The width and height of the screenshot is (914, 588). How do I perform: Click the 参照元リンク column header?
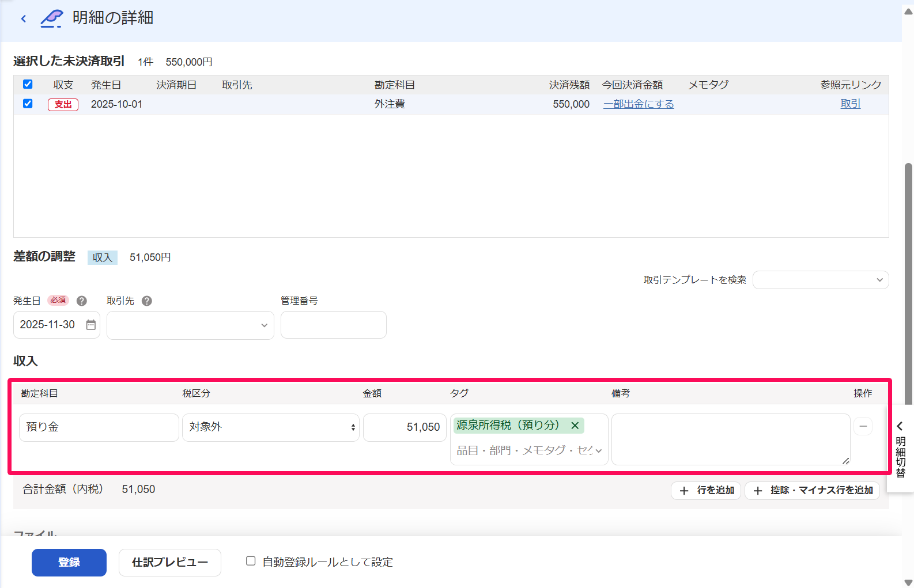(x=851, y=85)
